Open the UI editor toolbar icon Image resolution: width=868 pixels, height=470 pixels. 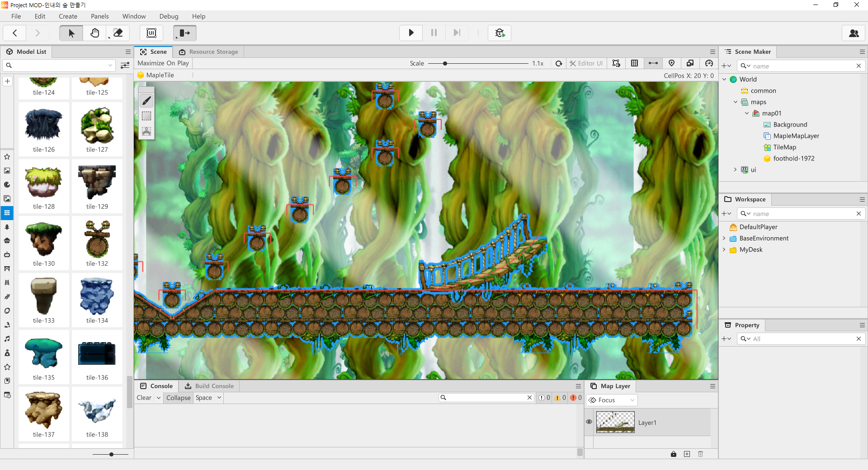tap(151, 33)
